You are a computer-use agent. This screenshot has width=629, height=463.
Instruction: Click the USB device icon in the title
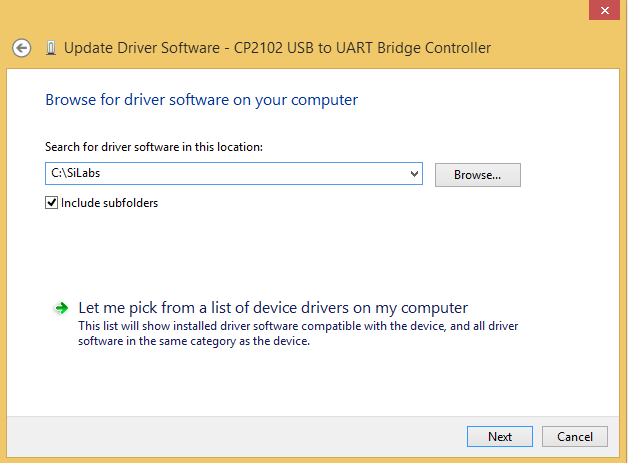[x=51, y=48]
